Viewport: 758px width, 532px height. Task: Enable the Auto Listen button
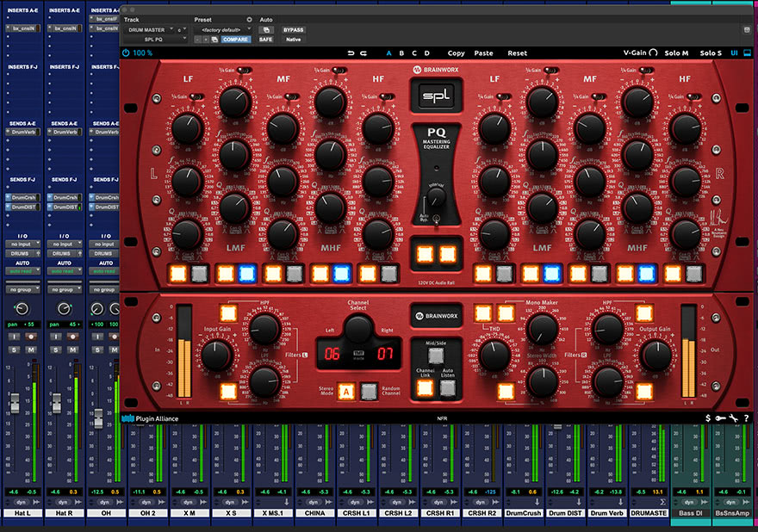448,387
